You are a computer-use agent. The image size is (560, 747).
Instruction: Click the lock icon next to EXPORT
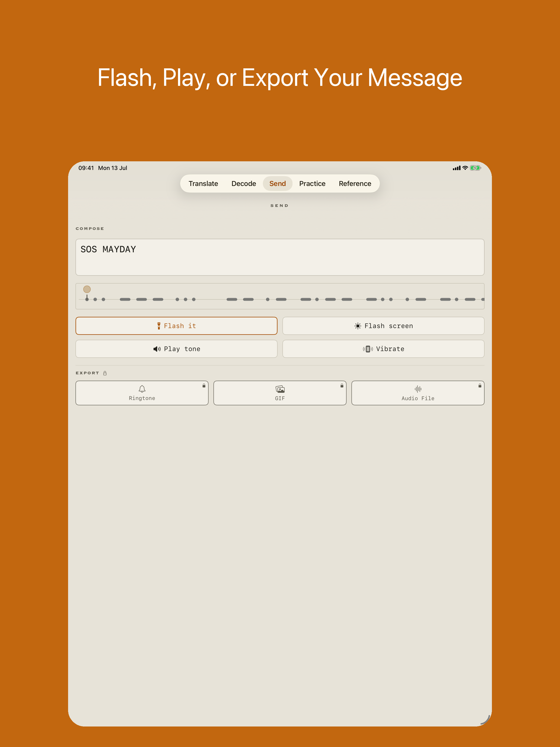tap(105, 373)
